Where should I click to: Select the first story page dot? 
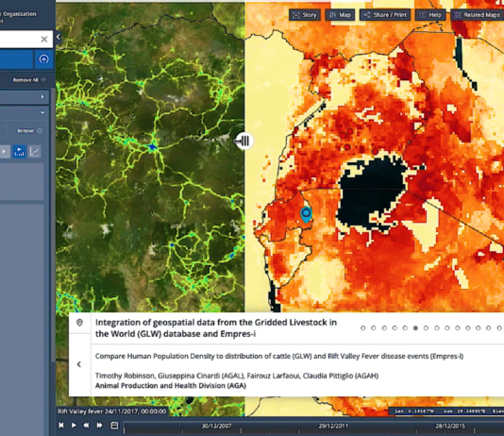[x=363, y=328]
